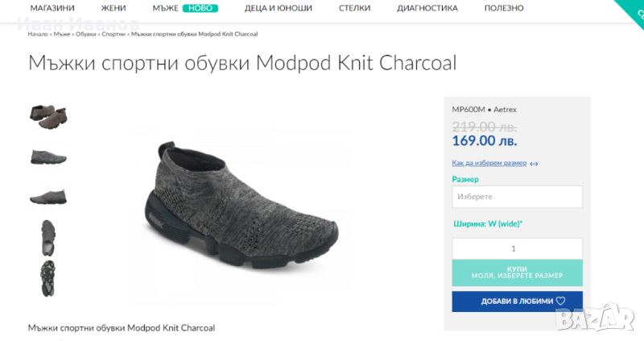Select the second side-view shoe thumbnail
Screen dimensions: 644x341
point(48,156)
